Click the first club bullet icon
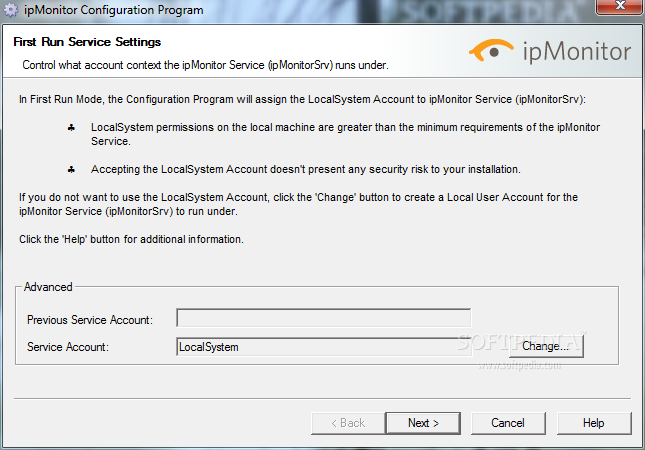 [71, 128]
